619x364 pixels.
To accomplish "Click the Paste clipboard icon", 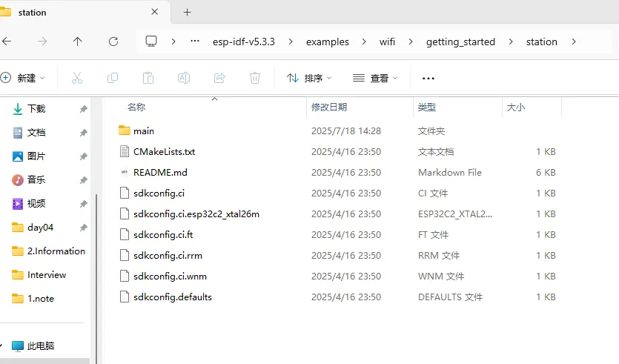I will [148, 78].
